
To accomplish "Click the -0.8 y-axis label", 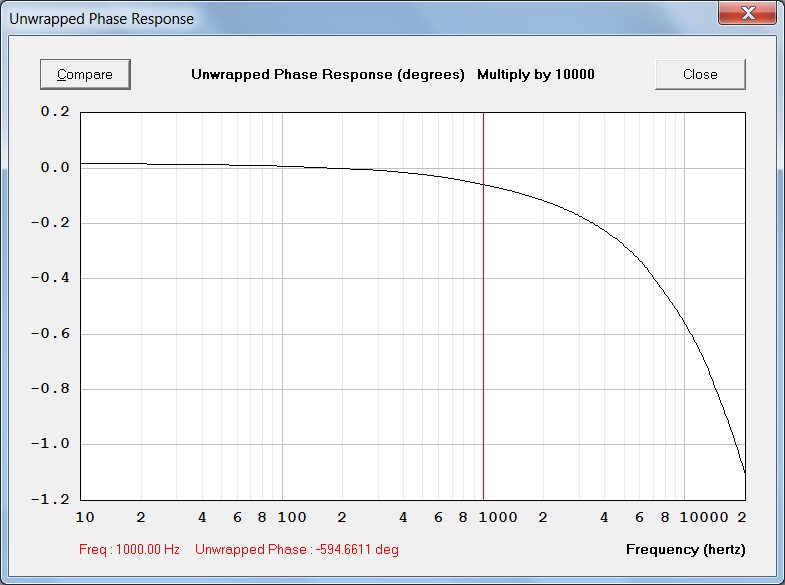I will point(50,388).
